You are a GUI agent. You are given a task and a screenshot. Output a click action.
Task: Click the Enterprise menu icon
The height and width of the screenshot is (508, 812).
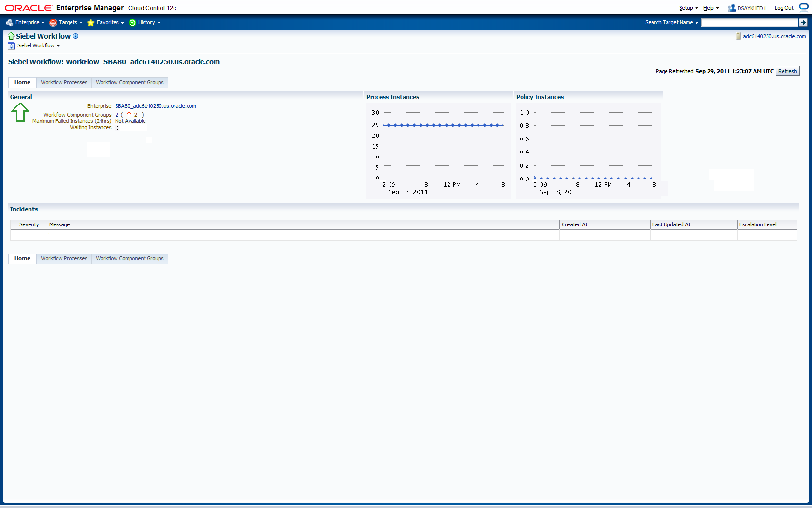pos(9,23)
